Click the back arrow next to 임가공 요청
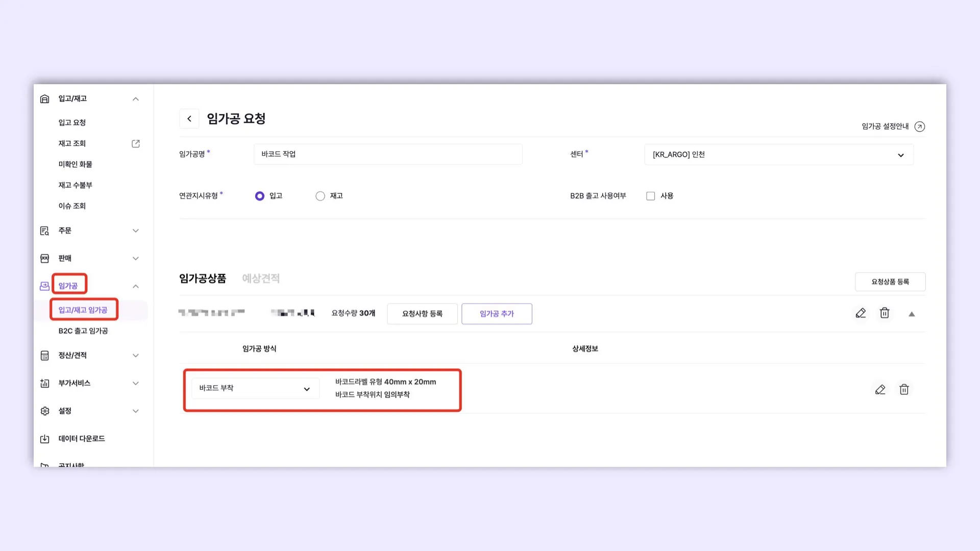 click(189, 119)
